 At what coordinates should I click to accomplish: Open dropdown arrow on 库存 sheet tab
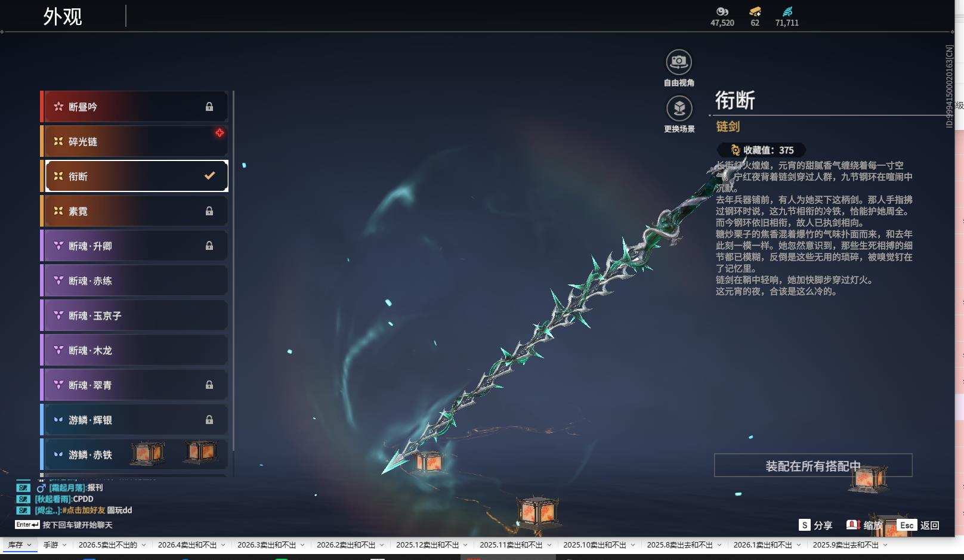pos(29,545)
